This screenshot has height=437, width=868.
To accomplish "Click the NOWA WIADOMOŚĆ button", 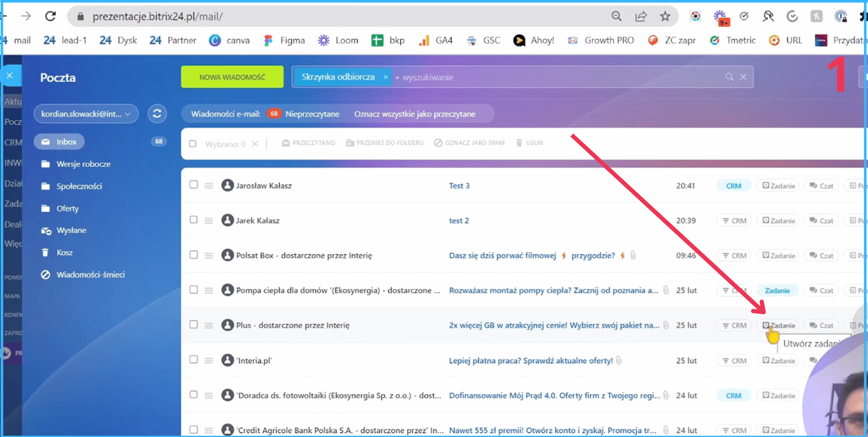I will (232, 77).
